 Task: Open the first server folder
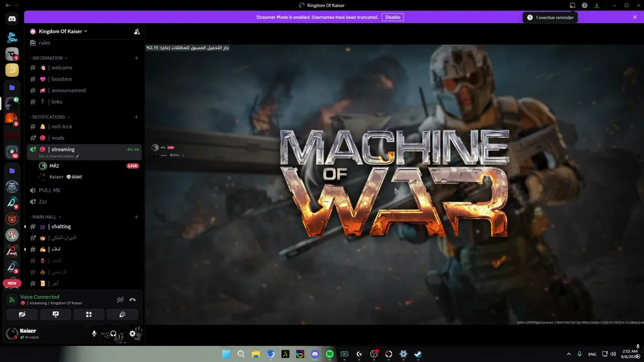coord(12,87)
